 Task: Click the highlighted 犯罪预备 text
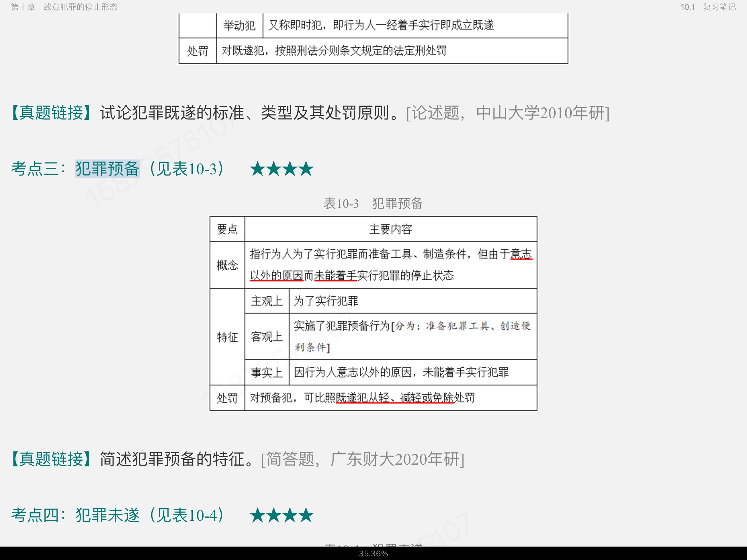tap(107, 169)
